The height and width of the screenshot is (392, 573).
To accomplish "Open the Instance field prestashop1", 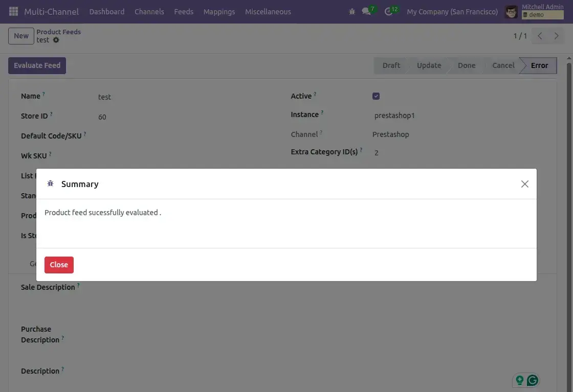I will [394, 116].
